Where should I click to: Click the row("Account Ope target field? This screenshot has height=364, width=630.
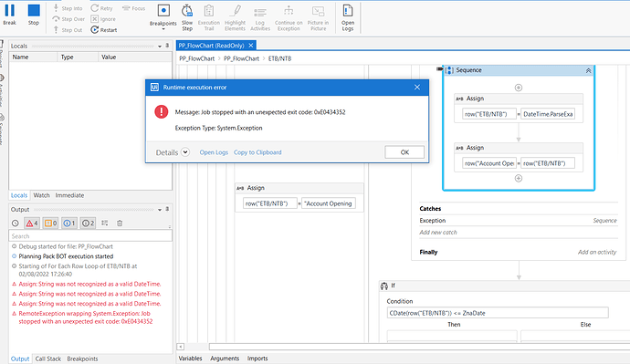coord(489,163)
